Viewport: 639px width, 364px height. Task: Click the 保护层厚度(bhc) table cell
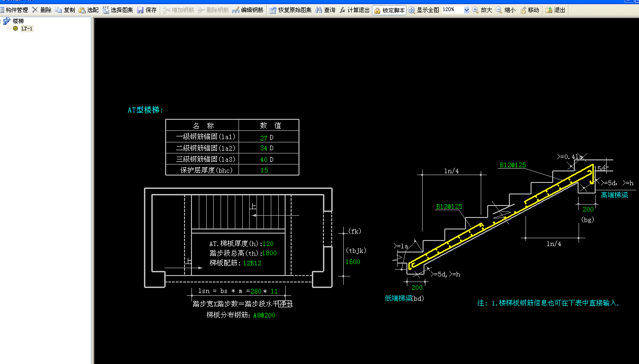click(x=202, y=170)
